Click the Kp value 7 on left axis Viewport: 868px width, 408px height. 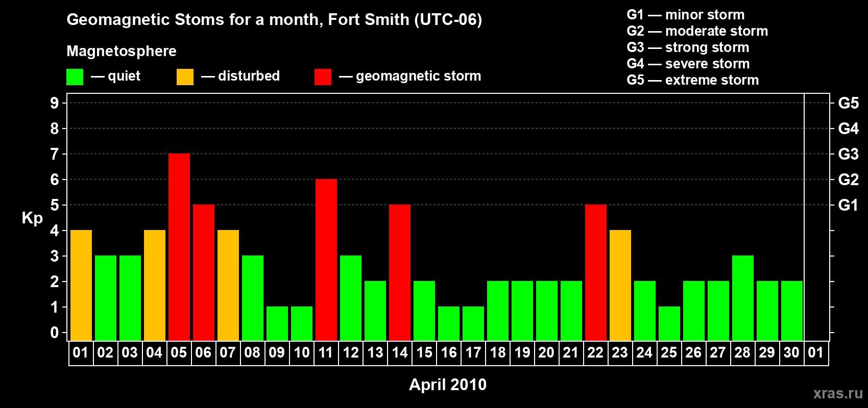click(55, 154)
